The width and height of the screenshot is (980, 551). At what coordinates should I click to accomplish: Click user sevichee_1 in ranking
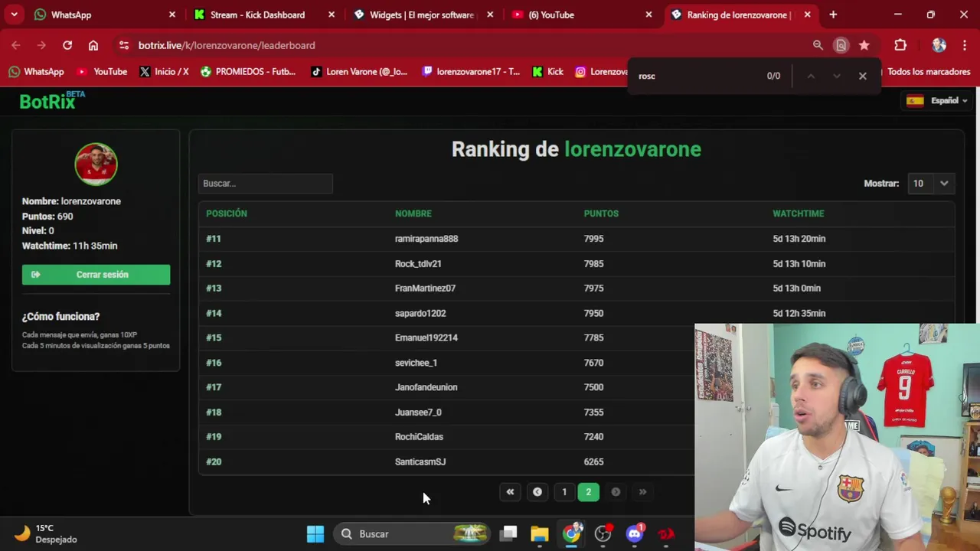[x=416, y=363]
